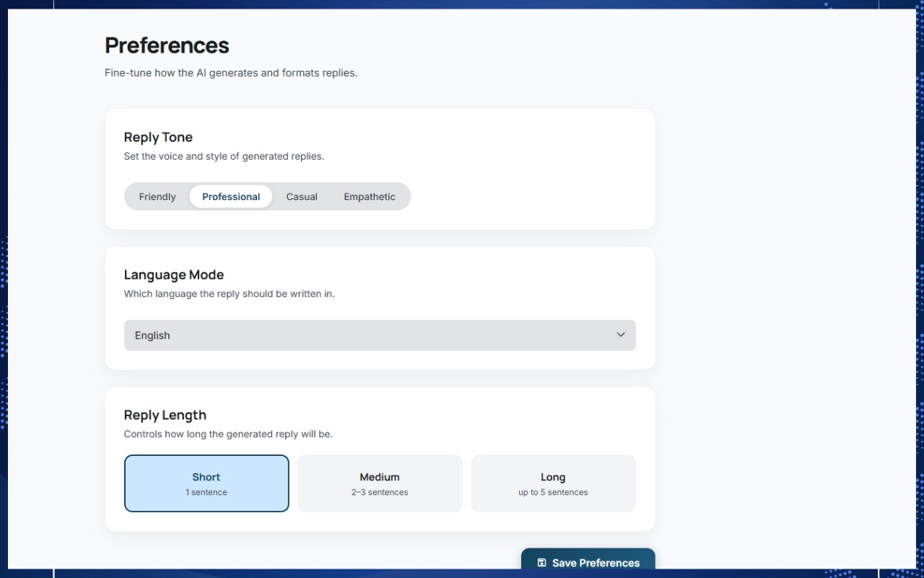This screenshot has width=924, height=578.
Task: Select the Professional reply tone
Action: click(x=231, y=197)
